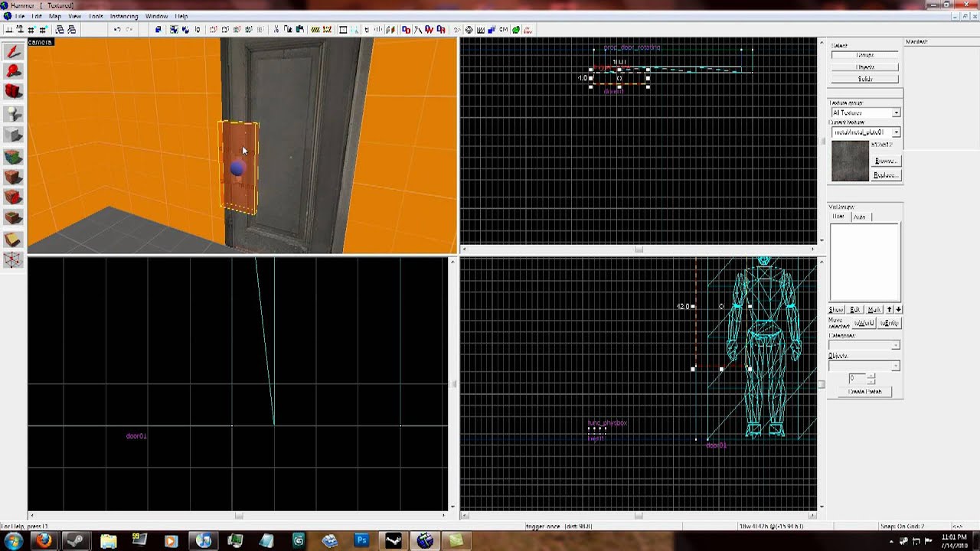Click the VisGroups Mark button
Image resolution: width=980 pixels, height=551 pixels.
874,309
